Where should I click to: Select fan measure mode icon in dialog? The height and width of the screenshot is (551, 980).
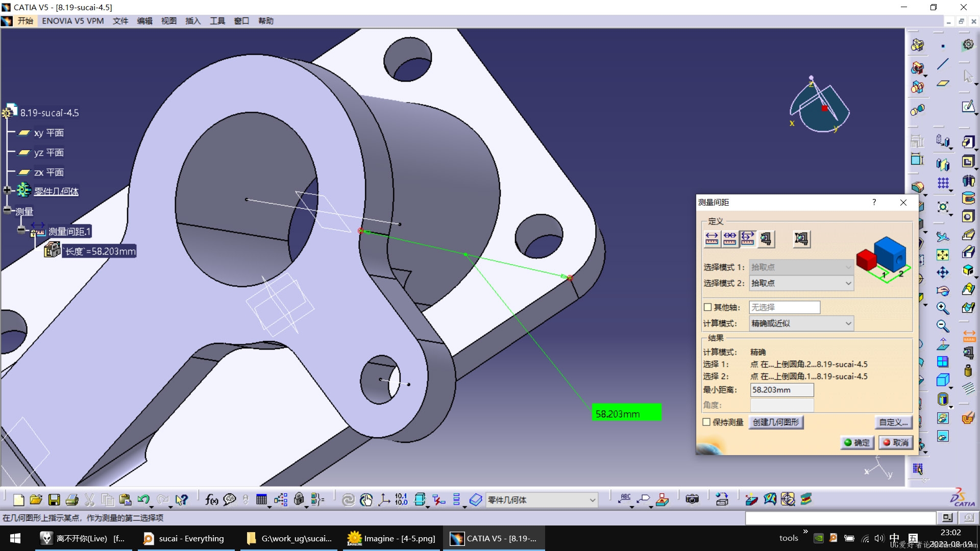pos(748,239)
